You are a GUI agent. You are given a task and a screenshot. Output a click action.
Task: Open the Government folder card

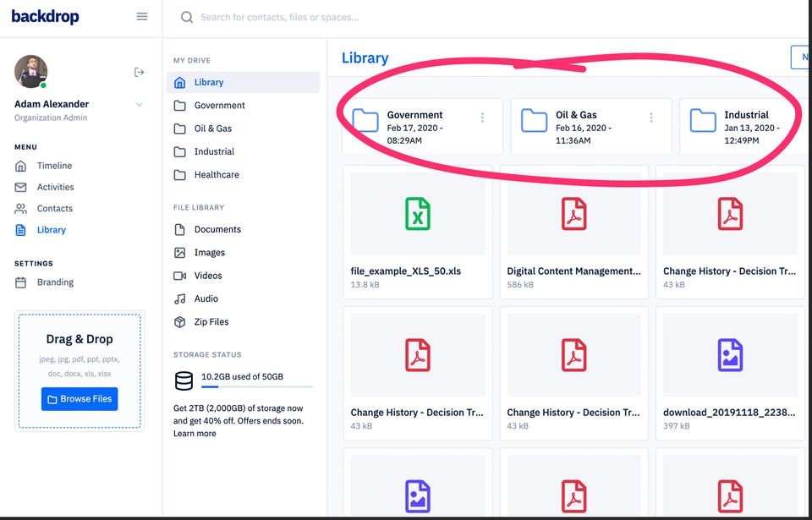click(423, 126)
